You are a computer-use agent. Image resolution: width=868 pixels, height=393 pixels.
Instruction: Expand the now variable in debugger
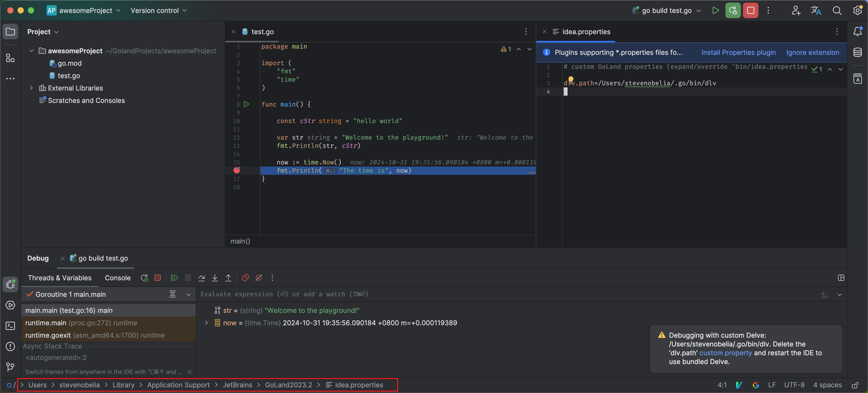click(x=207, y=323)
